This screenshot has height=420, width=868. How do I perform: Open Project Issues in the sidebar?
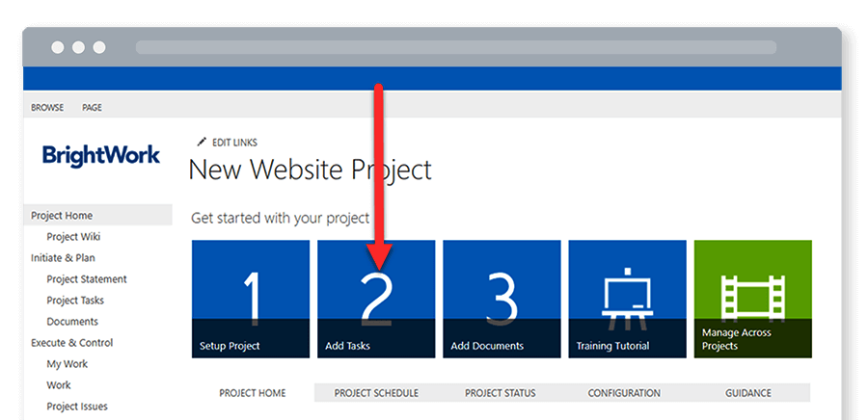coord(77,407)
